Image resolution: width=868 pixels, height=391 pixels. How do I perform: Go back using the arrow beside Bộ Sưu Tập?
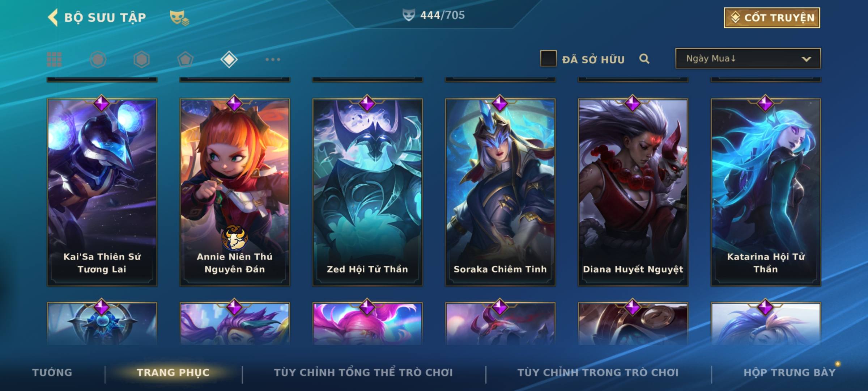pyautogui.click(x=53, y=17)
